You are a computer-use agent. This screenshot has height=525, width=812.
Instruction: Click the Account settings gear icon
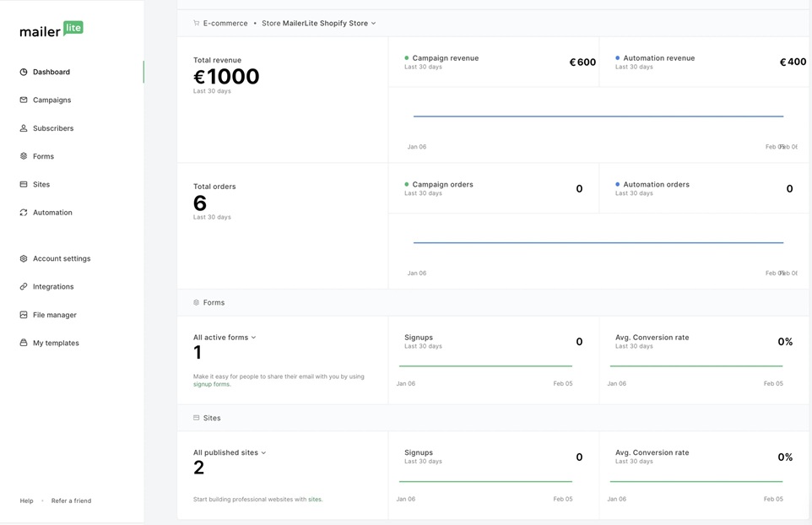pyautogui.click(x=24, y=258)
